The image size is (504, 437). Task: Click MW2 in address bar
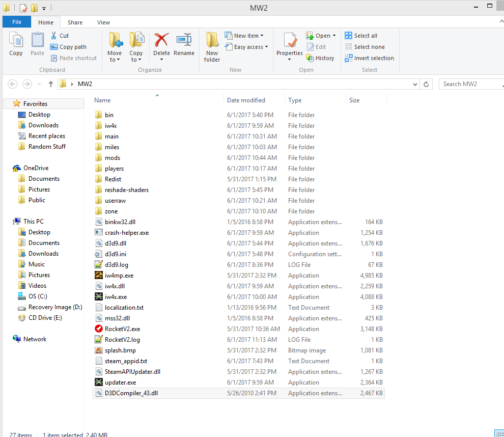[85, 84]
